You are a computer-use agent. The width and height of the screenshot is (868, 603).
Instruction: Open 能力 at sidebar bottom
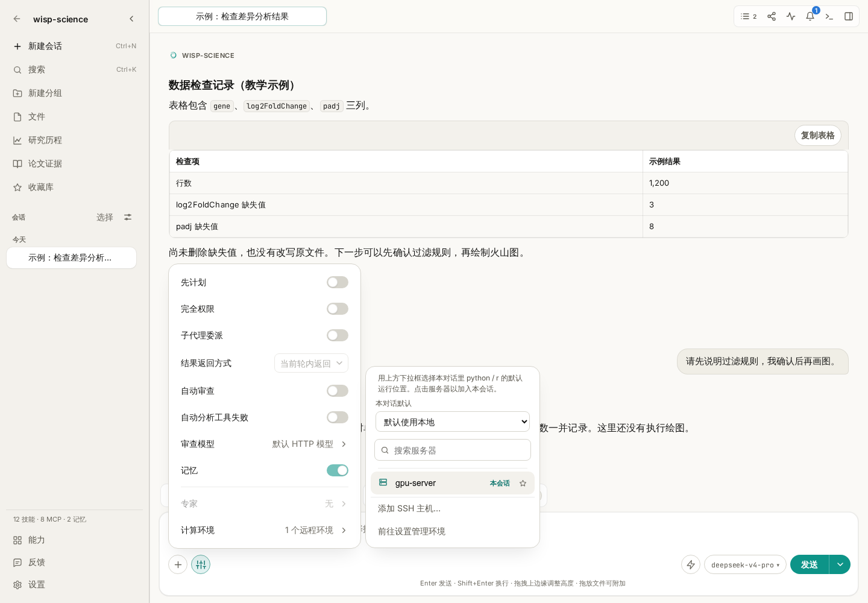(x=75, y=540)
